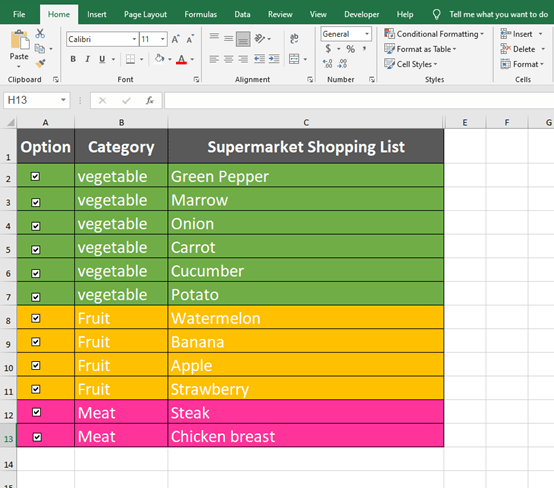Click the formula bar input area

coord(359,101)
